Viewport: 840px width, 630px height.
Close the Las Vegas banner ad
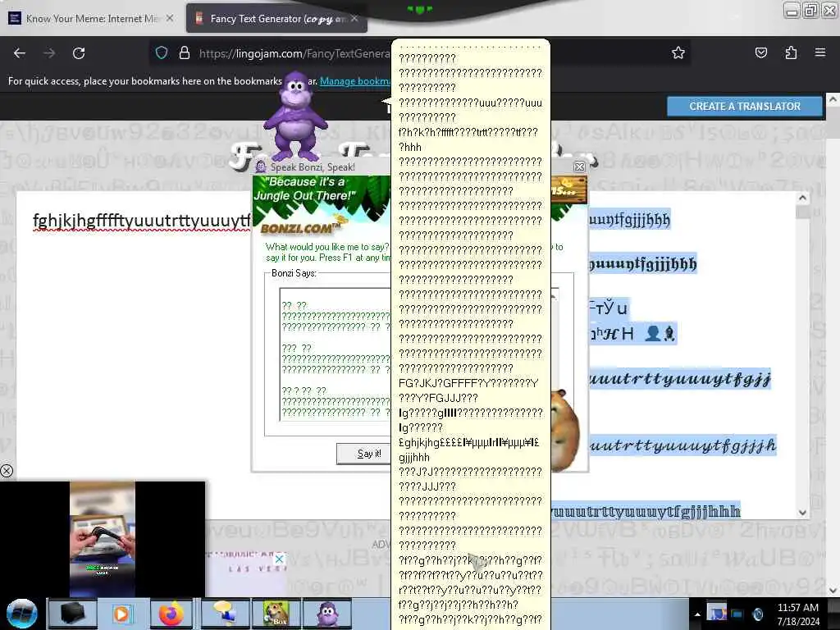pyautogui.click(x=279, y=559)
